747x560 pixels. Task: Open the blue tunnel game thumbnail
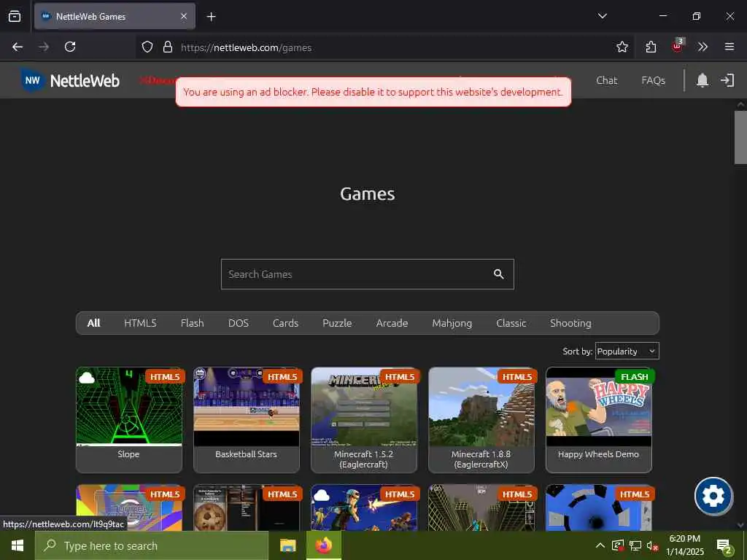(598, 507)
